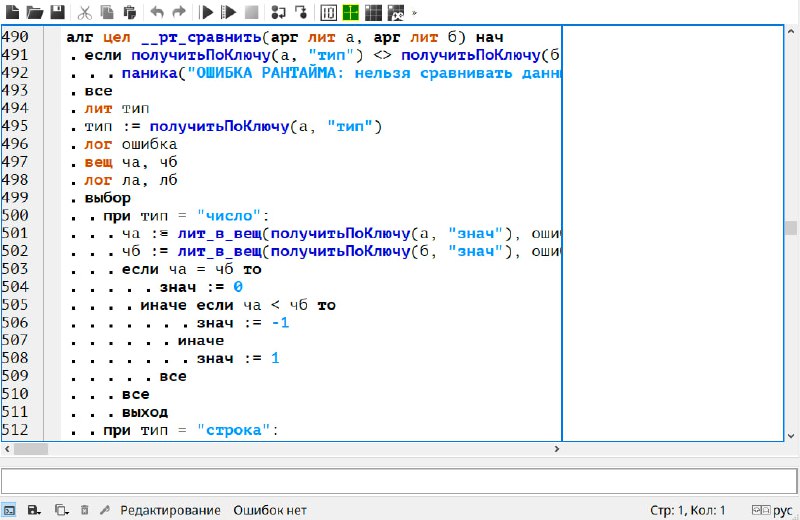Step over to the next instruction
The height and width of the screenshot is (520, 800).
coord(279,12)
